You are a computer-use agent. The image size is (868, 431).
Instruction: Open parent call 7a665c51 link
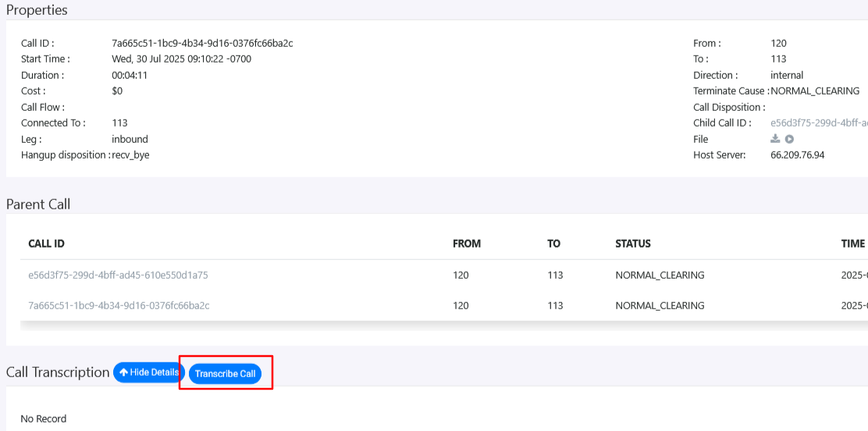point(119,305)
